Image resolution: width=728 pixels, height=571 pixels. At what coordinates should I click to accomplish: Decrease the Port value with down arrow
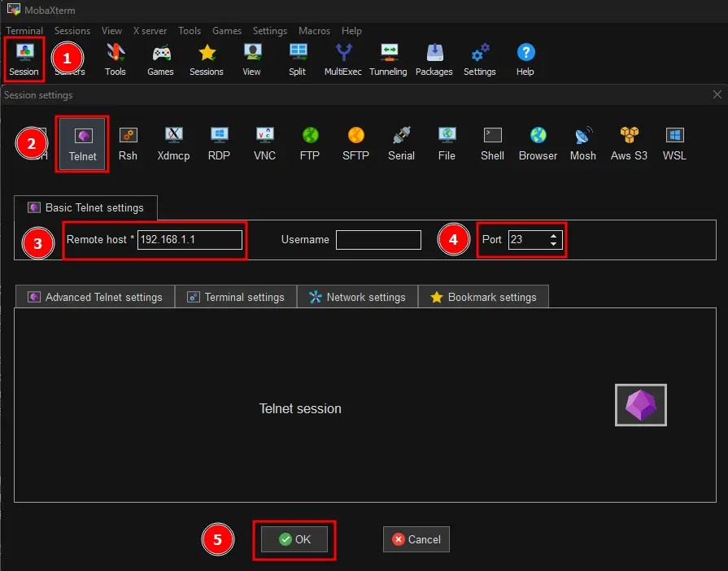click(553, 244)
